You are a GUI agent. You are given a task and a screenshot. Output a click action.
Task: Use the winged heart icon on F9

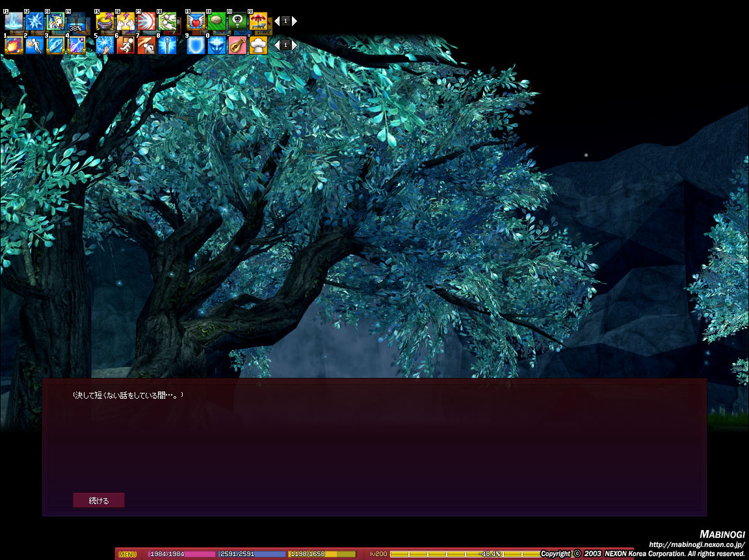click(196, 21)
